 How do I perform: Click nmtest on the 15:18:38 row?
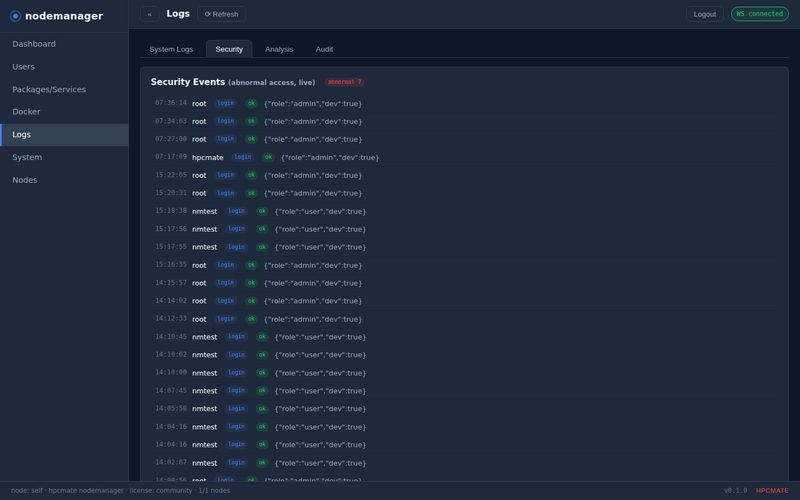[205, 211]
